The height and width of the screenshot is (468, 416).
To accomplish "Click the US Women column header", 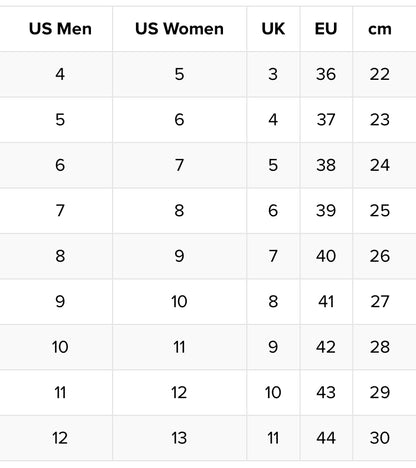I will (180, 29).
